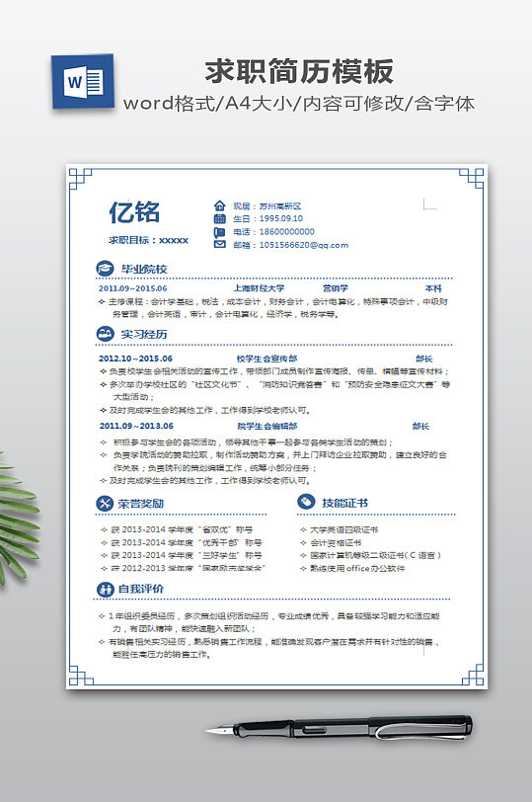Click the line starting 主修课程

[273, 302]
